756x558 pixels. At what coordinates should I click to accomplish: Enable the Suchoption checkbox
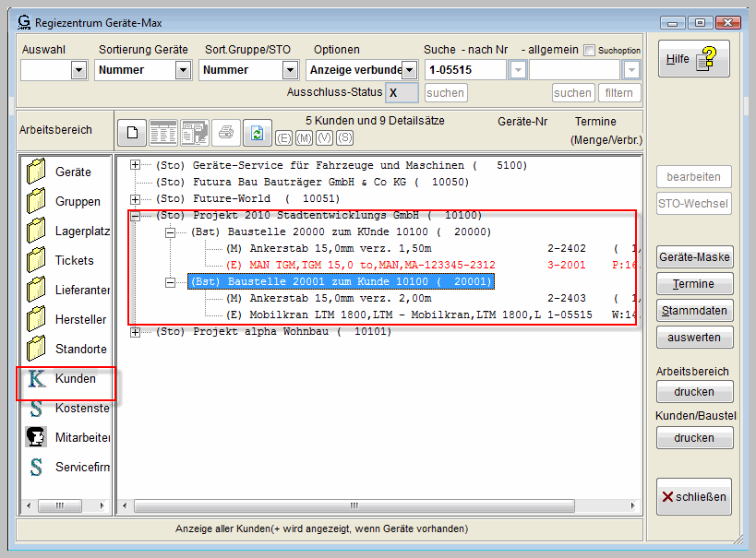[x=589, y=51]
